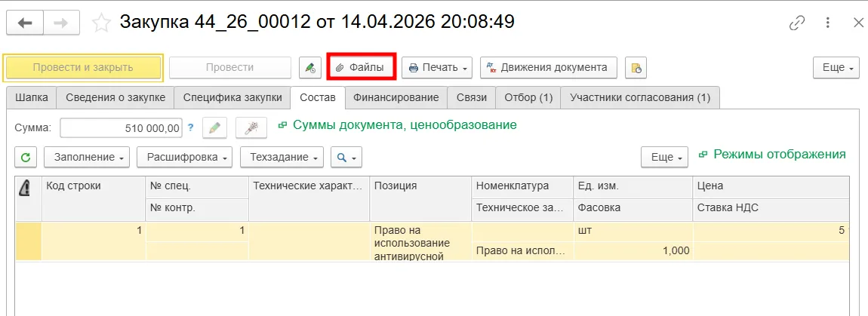Click the Право на испол… техзадание cell
The image size is (868, 316).
(x=522, y=250)
